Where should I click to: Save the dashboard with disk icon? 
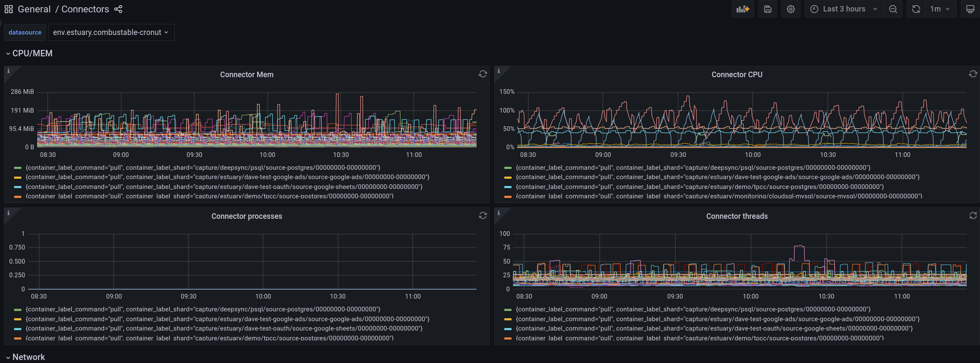pos(767,9)
